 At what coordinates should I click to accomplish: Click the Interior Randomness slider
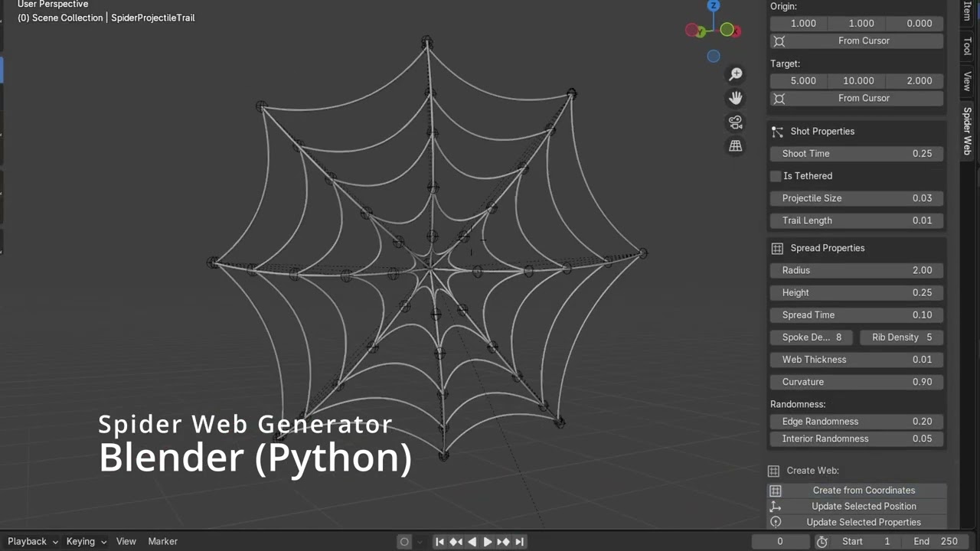click(857, 439)
